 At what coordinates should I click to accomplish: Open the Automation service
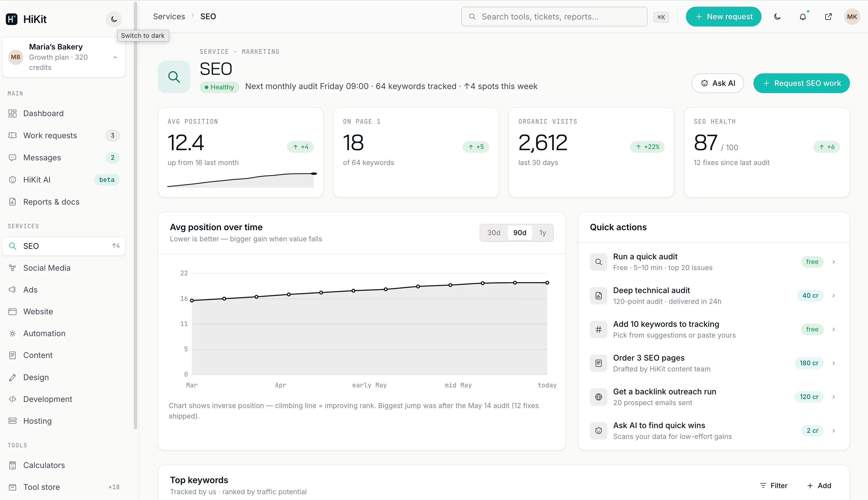pyautogui.click(x=64, y=334)
